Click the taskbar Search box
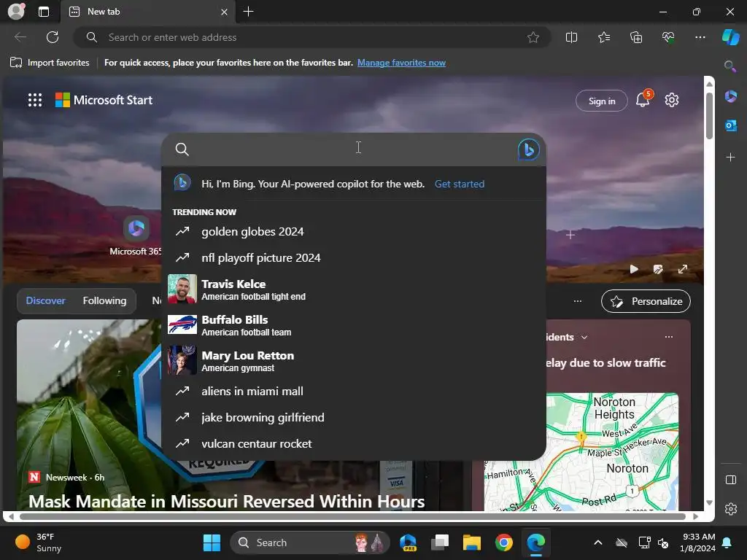The image size is (747, 560). point(309,542)
